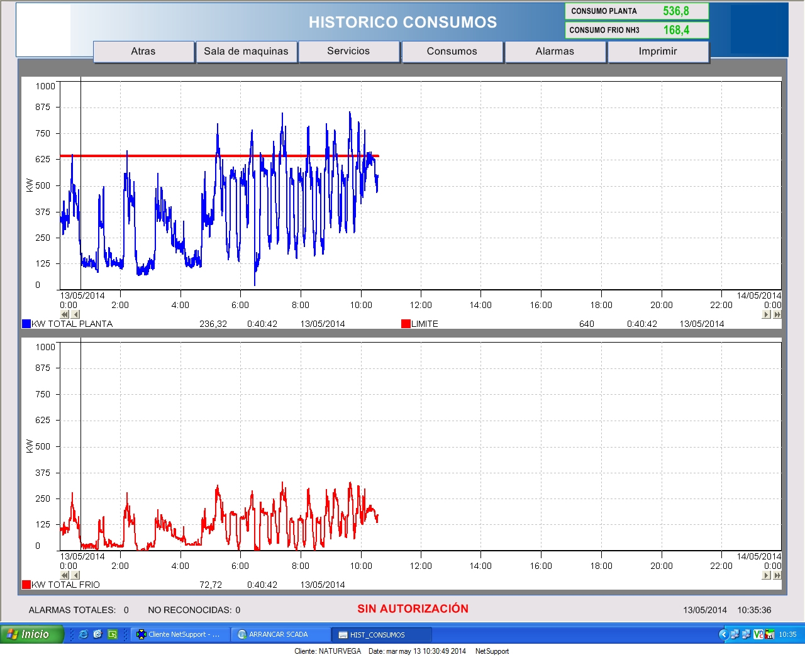Click the red limit line in upper chart
The width and height of the screenshot is (805, 672).
pyautogui.click(x=219, y=156)
